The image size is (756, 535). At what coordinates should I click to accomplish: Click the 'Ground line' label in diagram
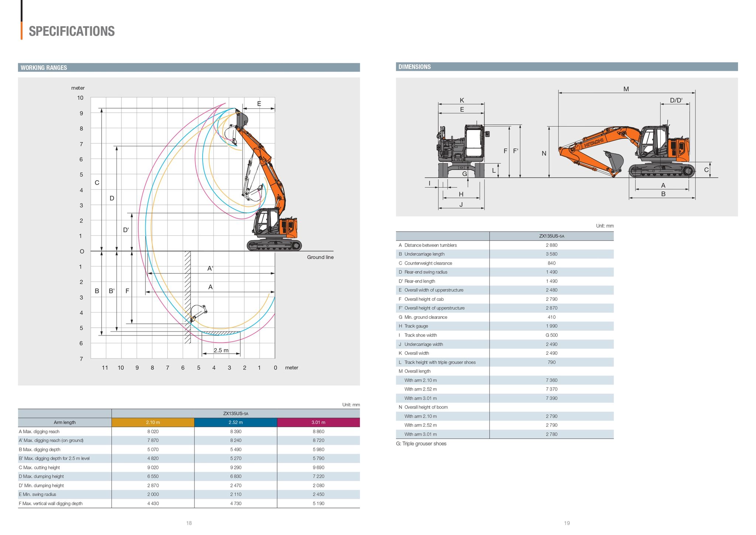coord(320,258)
